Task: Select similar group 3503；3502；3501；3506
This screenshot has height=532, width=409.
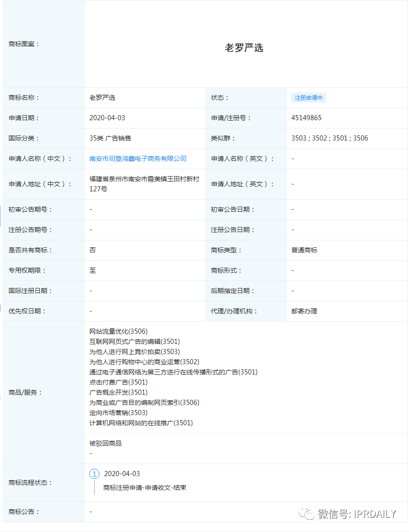Action: pos(330,138)
